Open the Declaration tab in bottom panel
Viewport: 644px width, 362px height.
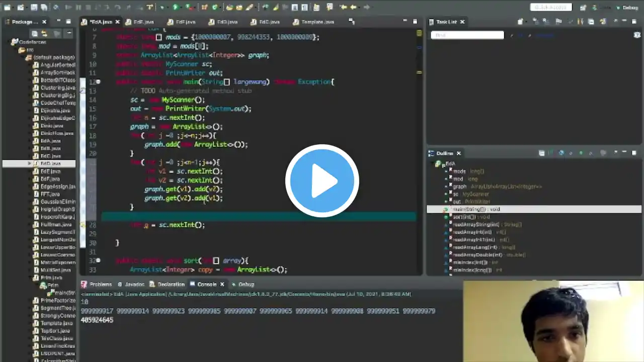pyautogui.click(x=167, y=284)
